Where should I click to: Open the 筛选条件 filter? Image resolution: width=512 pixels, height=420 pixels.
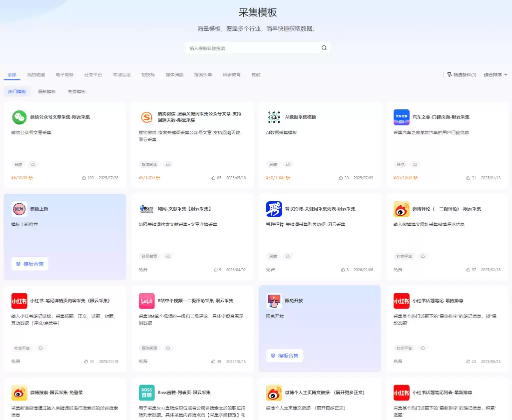coord(462,75)
